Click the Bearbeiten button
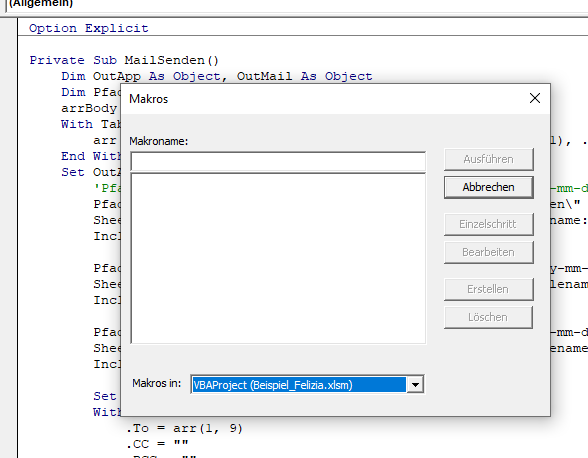The height and width of the screenshot is (458, 588). coord(489,252)
